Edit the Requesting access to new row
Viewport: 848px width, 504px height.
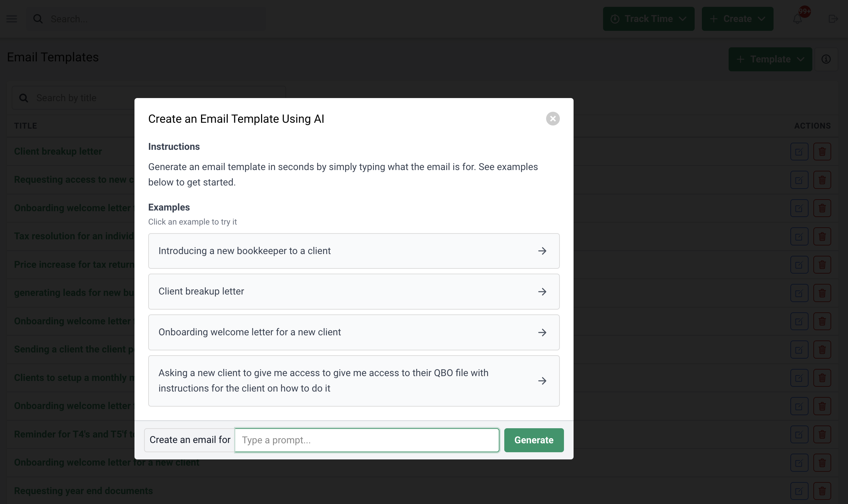click(799, 180)
